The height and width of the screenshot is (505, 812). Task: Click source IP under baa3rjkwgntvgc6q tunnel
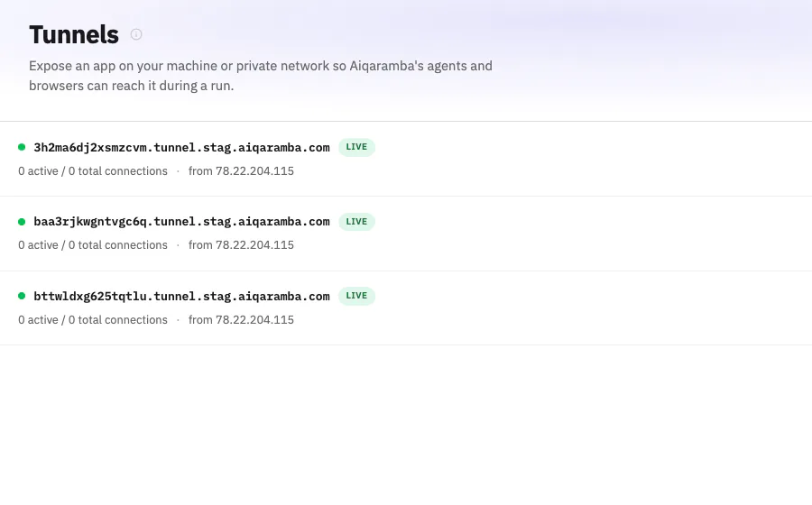(241, 245)
